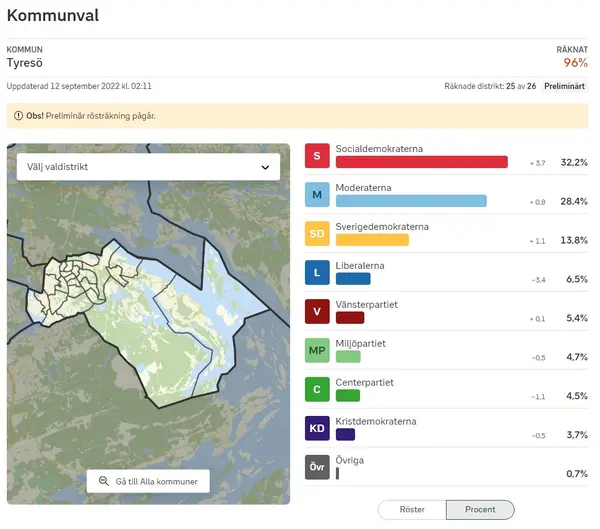
Task: Click the Moderaterna M party icon
Action: 317,195
